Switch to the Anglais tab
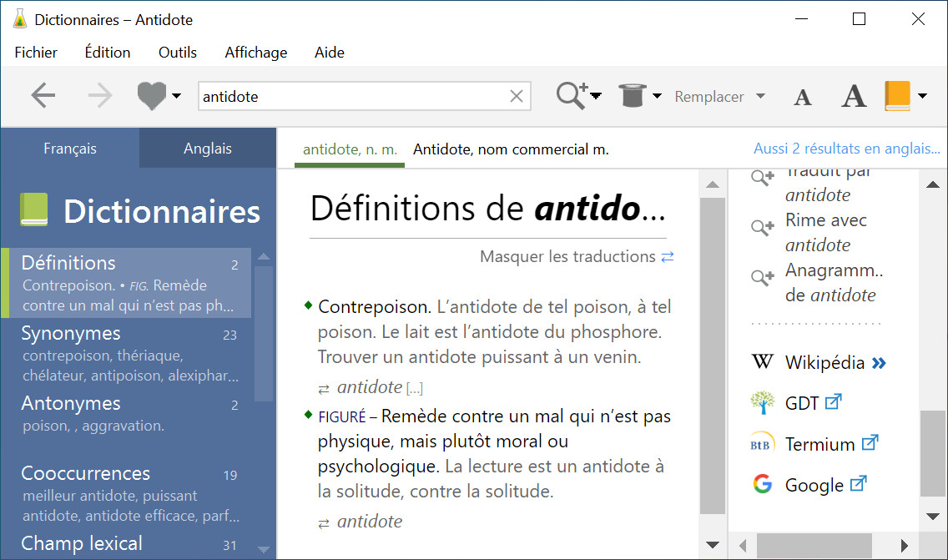Viewport: 948px width, 560px height. click(x=207, y=149)
